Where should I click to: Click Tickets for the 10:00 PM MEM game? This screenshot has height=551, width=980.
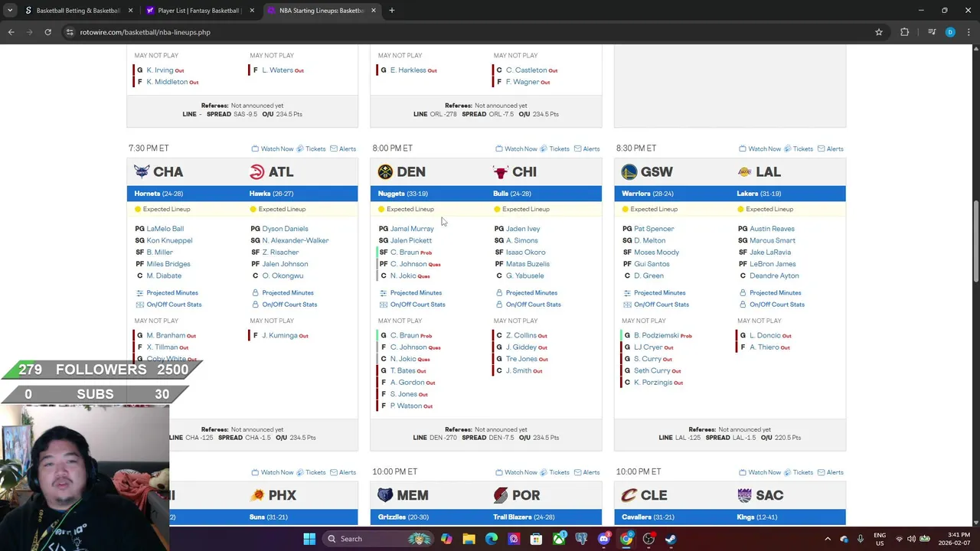554,472
